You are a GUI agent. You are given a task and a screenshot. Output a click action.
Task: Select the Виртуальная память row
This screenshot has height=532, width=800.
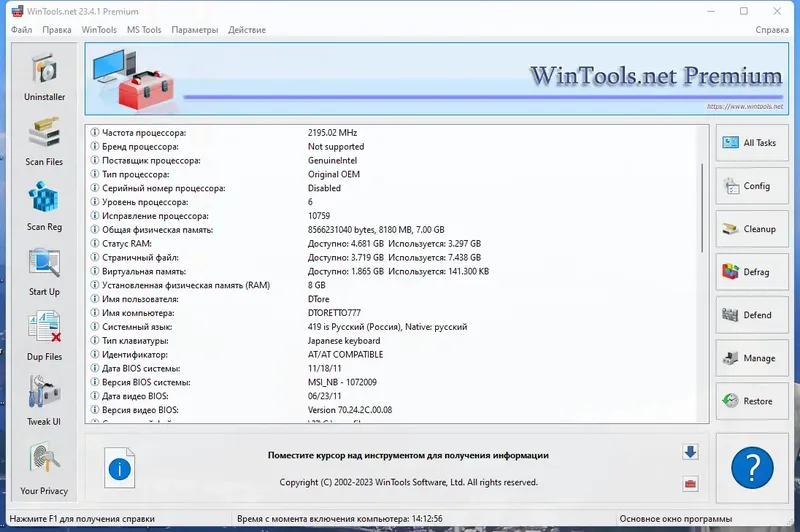392,271
